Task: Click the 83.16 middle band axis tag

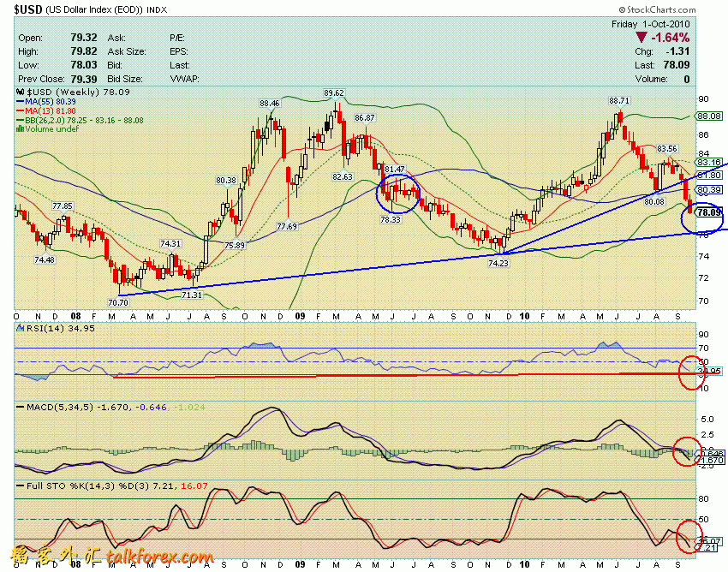Action: click(x=708, y=163)
